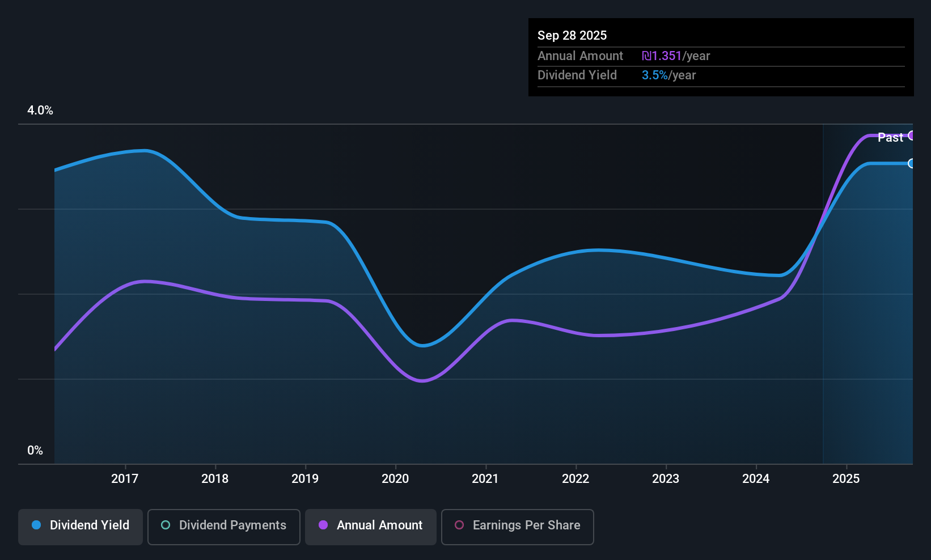Click the 3.5%/year dividend yield value
The height and width of the screenshot is (560, 931).
click(x=668, y=75)
